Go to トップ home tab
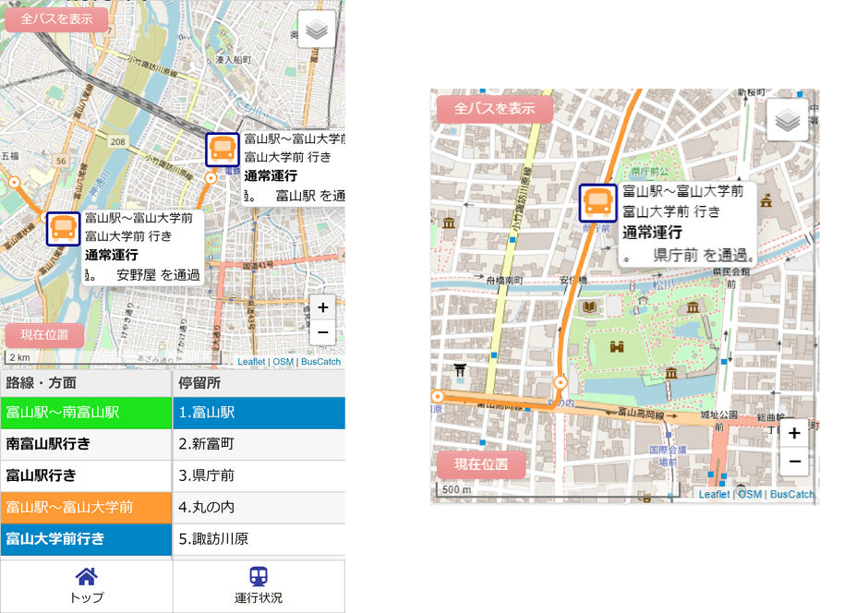The width and height of the screenshot is (868, 613). tap(86, 586)
